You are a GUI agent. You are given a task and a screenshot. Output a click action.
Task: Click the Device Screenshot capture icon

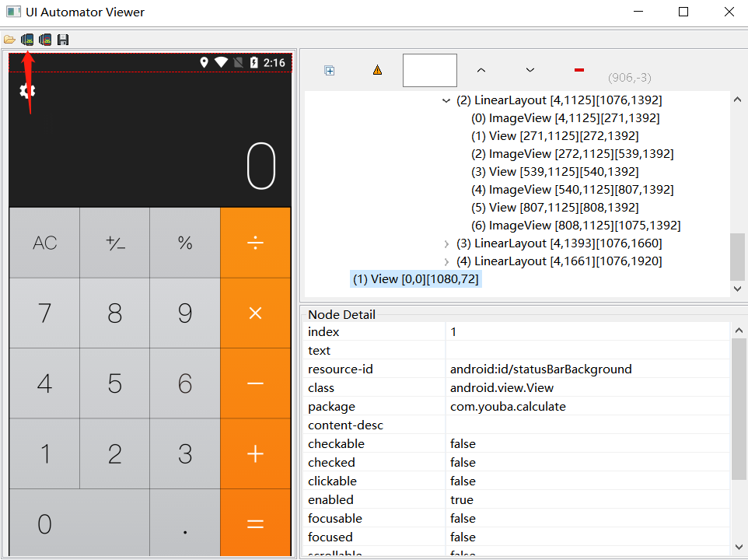27,40
